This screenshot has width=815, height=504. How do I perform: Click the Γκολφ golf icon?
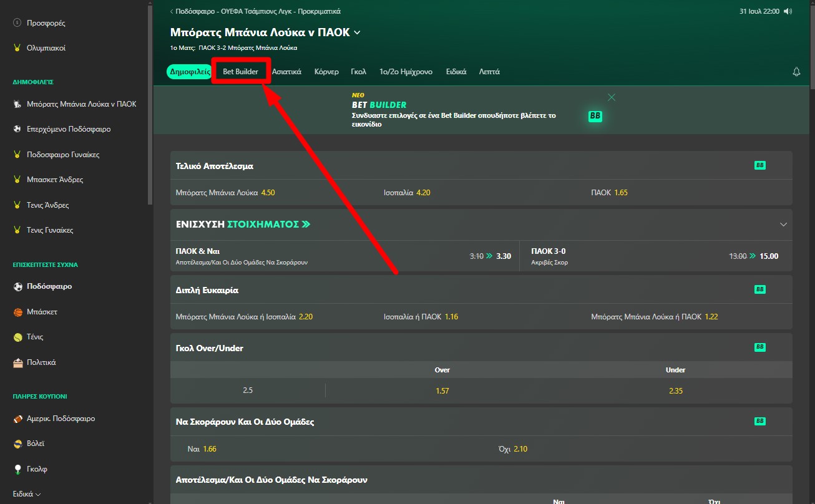(17, 469)
